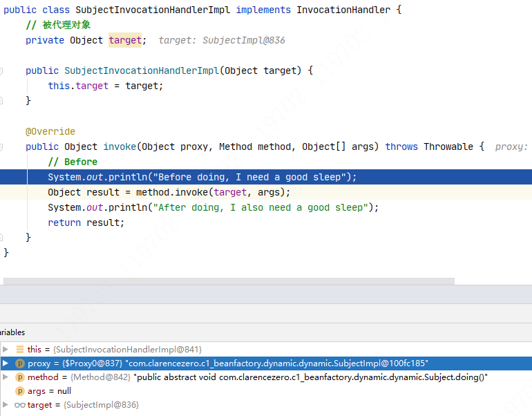Select the method variable row value text
The image size is (532, 416).
310,377
